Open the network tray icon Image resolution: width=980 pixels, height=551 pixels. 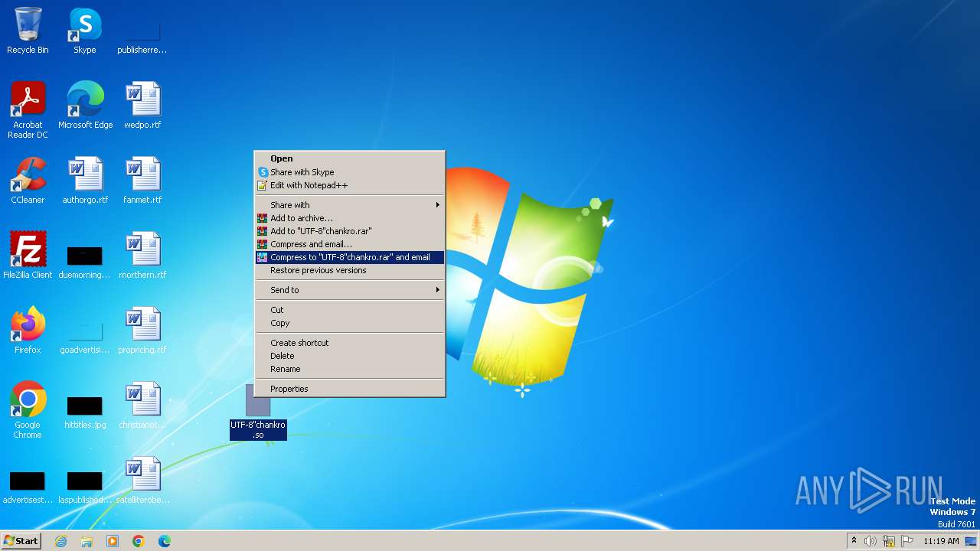(889, 541)
